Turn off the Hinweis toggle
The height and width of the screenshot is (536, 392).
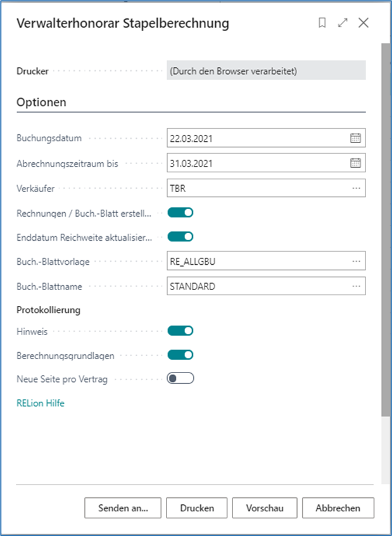tap(180, 330)
